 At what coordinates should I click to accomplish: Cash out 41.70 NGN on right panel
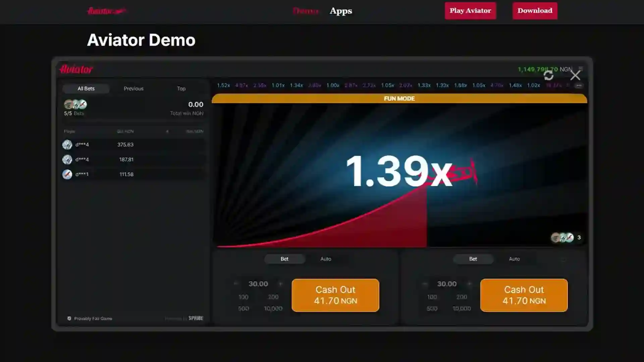(524, 295)
